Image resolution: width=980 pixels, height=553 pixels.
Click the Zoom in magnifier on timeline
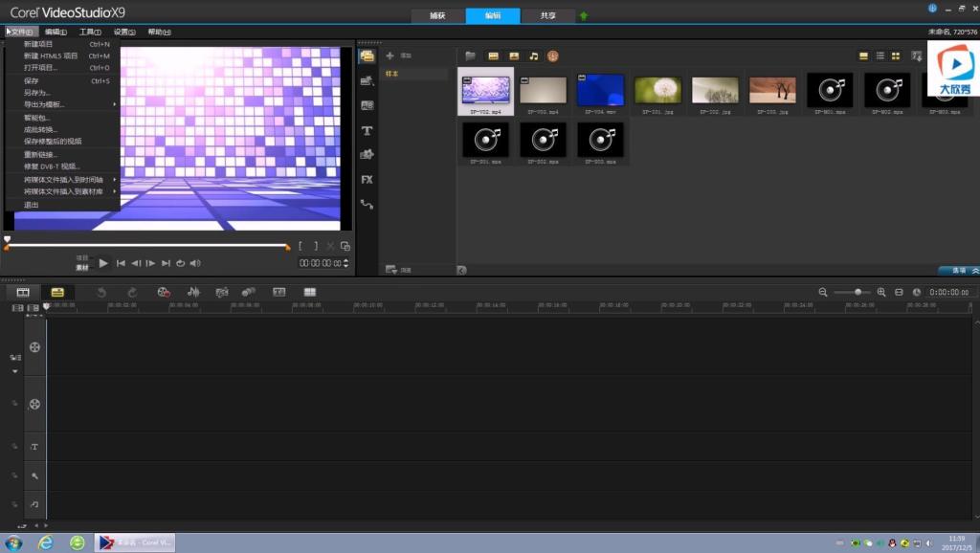click(880, 292)
